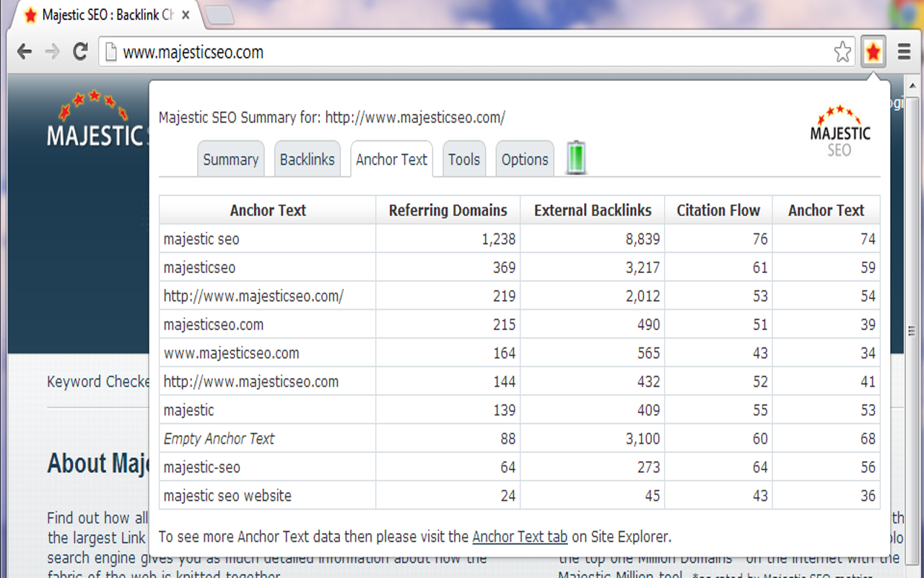The width and height of the screenshot is (924, 578).
Task: Click the browser forward arrow button
Action: [x=52, y=52]
